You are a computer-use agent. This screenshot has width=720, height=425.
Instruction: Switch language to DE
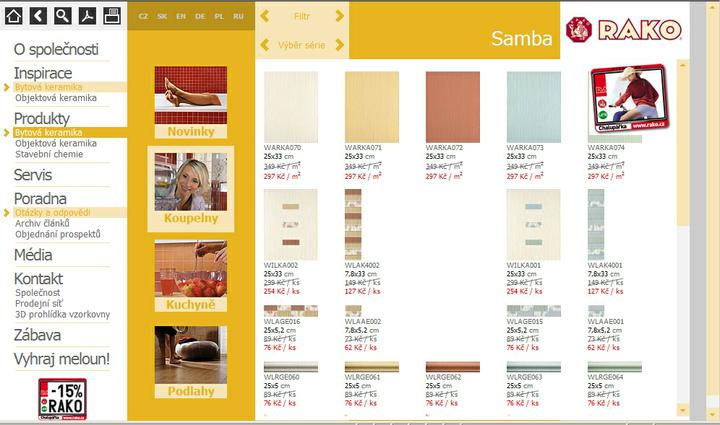200,16
